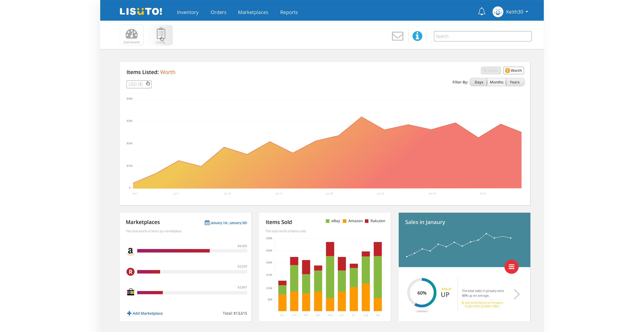644x332 pixels.
Task: Go to next sales insight arrow
Action: click(516, 294)
